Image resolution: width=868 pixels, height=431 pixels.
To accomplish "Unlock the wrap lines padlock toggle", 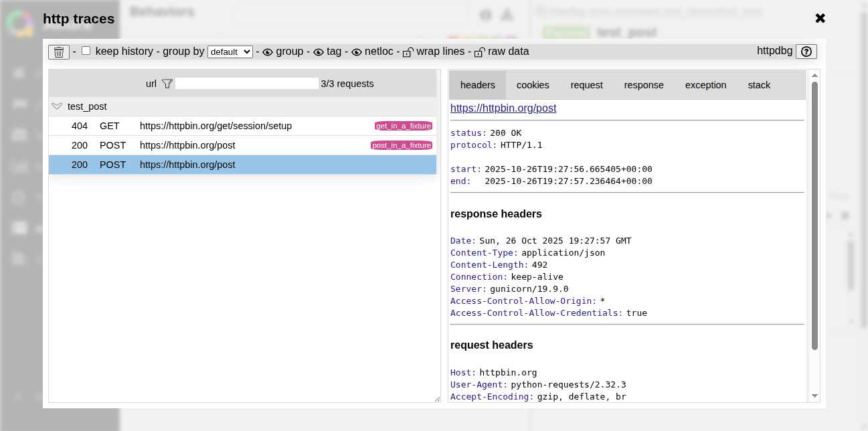I will click(x=408, y=52).
